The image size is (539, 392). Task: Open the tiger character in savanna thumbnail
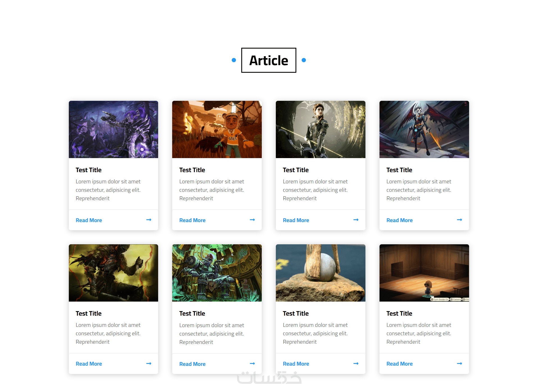217,129
